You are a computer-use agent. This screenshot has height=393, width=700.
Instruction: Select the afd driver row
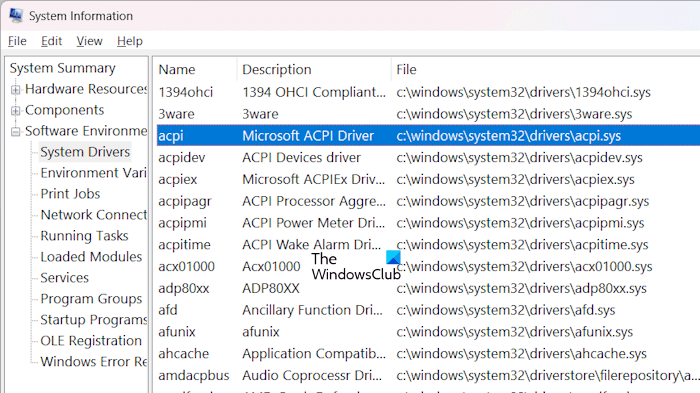428,310
